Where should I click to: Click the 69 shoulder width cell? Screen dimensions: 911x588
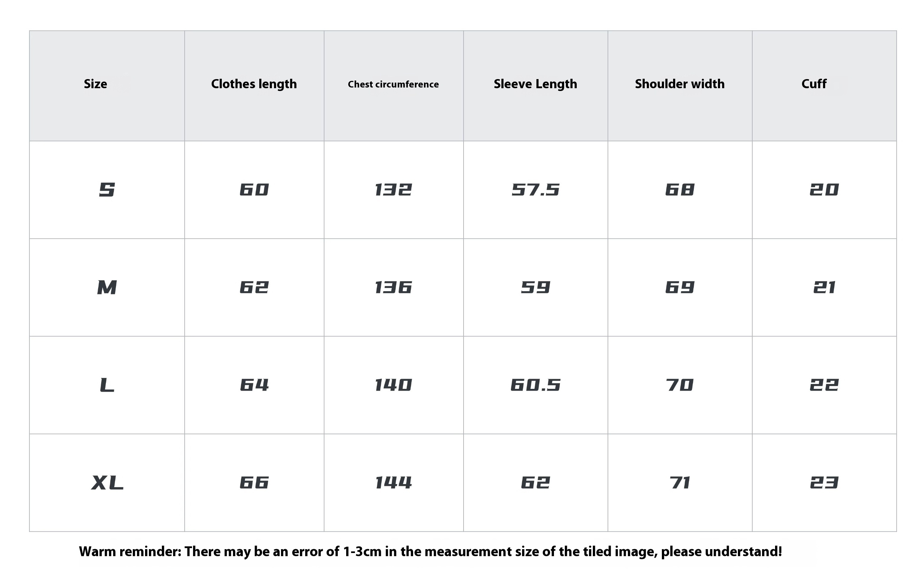pos(679,287)
